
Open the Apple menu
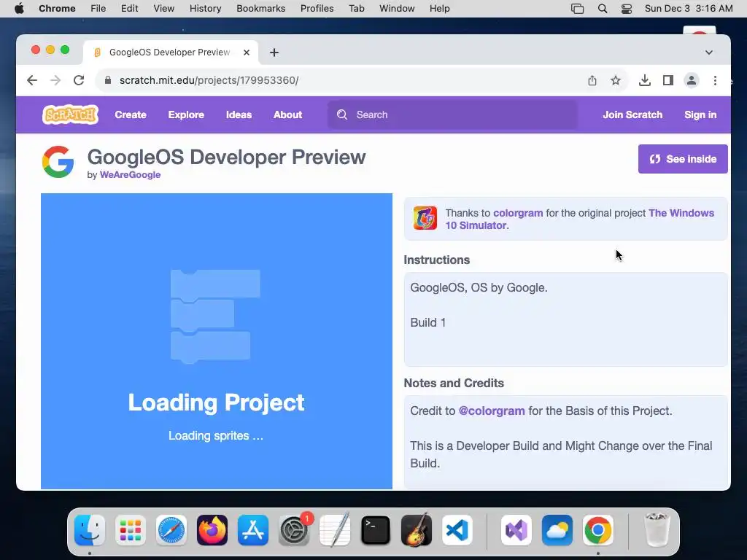(x=19, y=9)
